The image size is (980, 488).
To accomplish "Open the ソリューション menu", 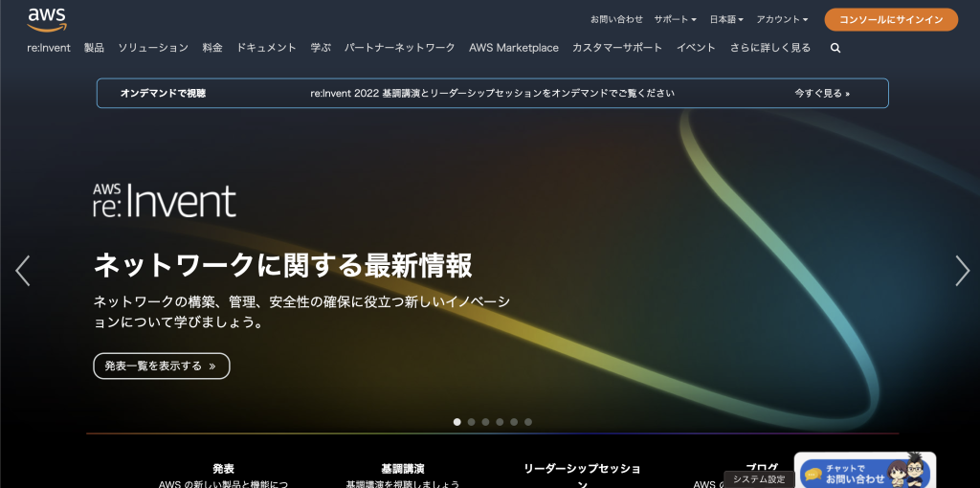I will tap(153, 48).
